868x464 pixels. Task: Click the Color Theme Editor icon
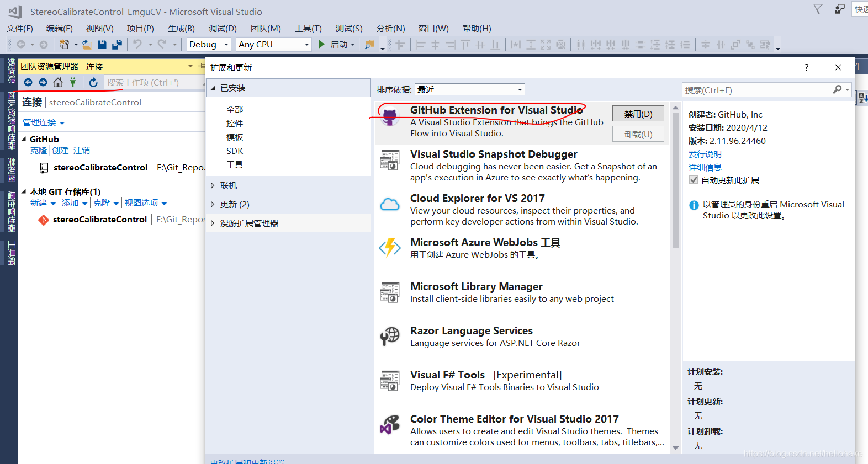390,424
